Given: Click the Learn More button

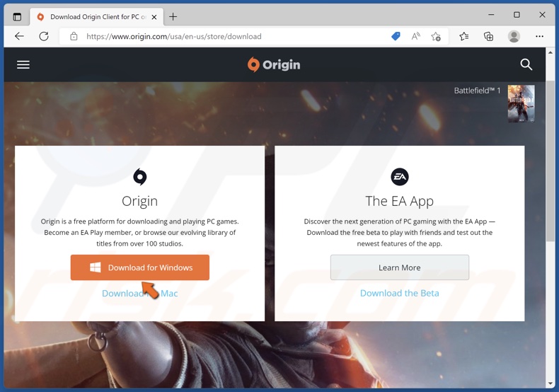Looking at the screenshot, I should 400,267.
